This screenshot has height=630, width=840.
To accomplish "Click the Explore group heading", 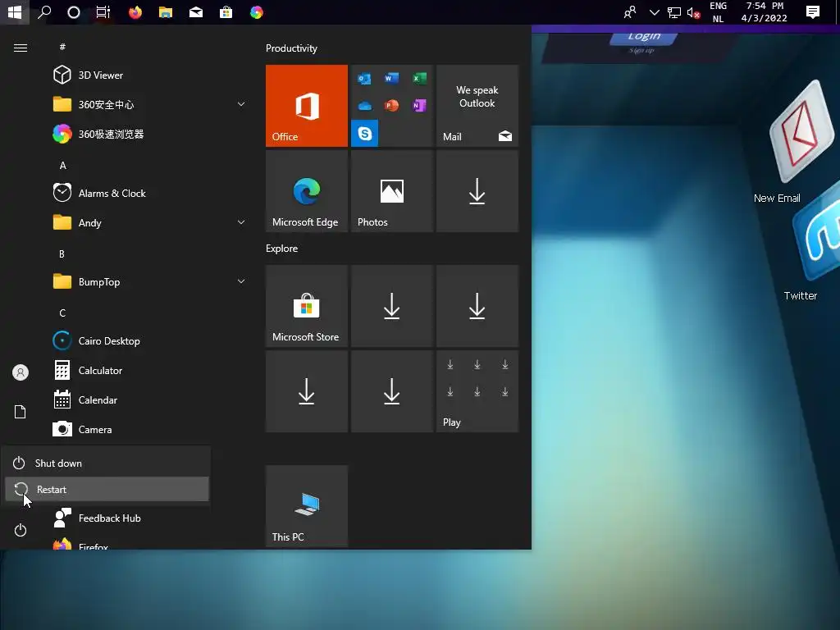I will 282,249.
